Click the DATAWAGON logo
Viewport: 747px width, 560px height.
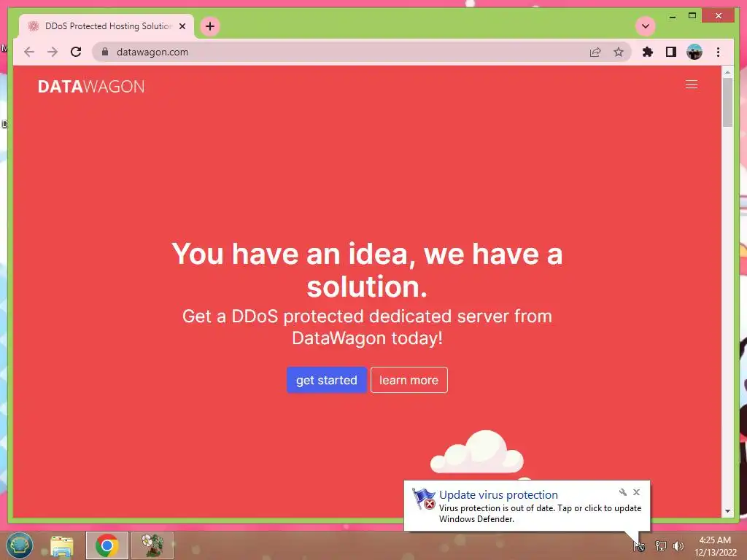[x=91, y=87]
